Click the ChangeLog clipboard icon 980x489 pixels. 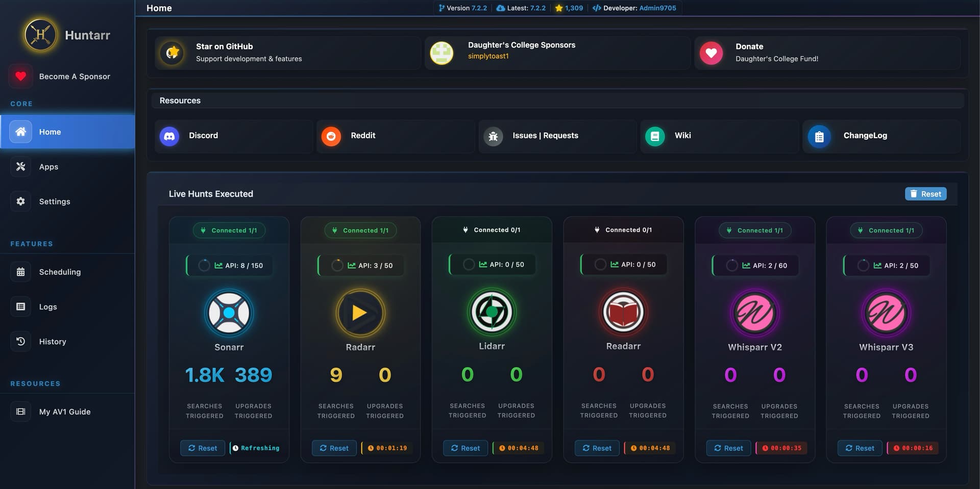coord(819,137)
